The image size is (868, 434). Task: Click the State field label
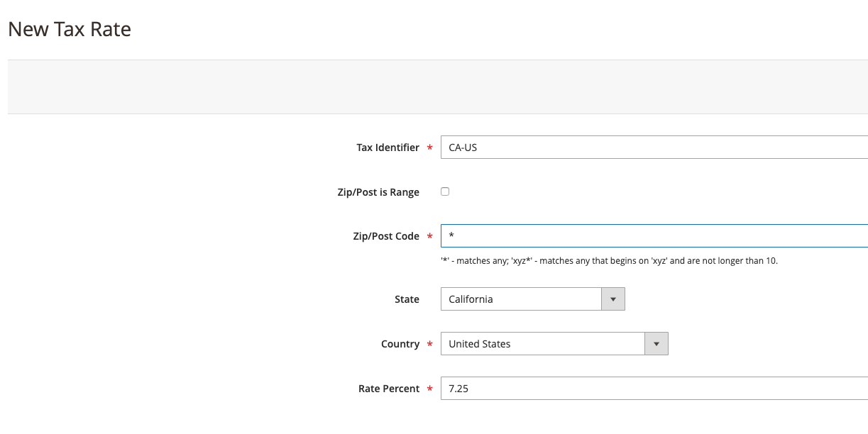[x=407, y=299]
